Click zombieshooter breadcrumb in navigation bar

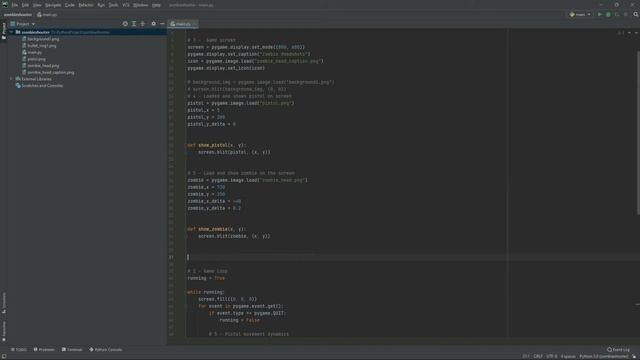(x=18, y=15)
